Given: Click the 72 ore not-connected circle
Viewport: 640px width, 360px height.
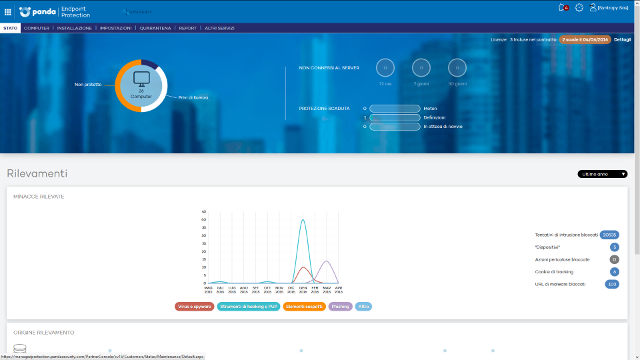Looking at the screenshot, I should (x=385, y=68).
